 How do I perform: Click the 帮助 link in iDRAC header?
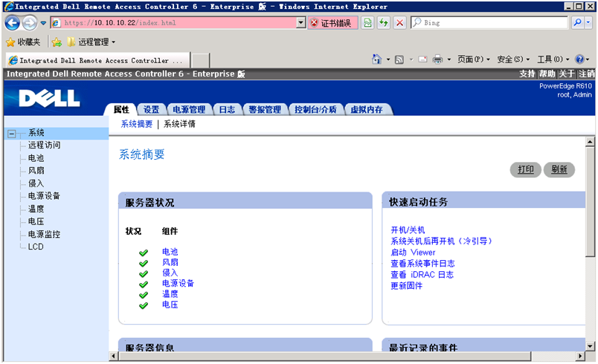[x=547, y=74]
